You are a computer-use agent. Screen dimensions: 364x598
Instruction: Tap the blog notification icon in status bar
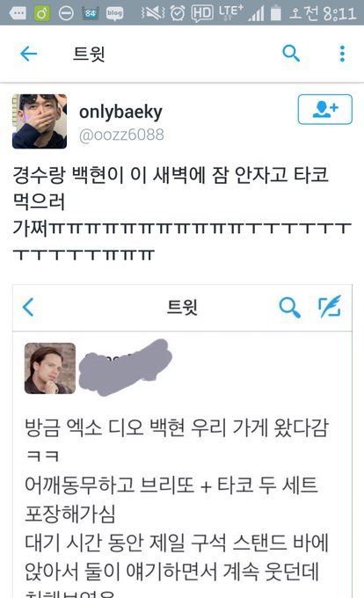coord(114,14)
